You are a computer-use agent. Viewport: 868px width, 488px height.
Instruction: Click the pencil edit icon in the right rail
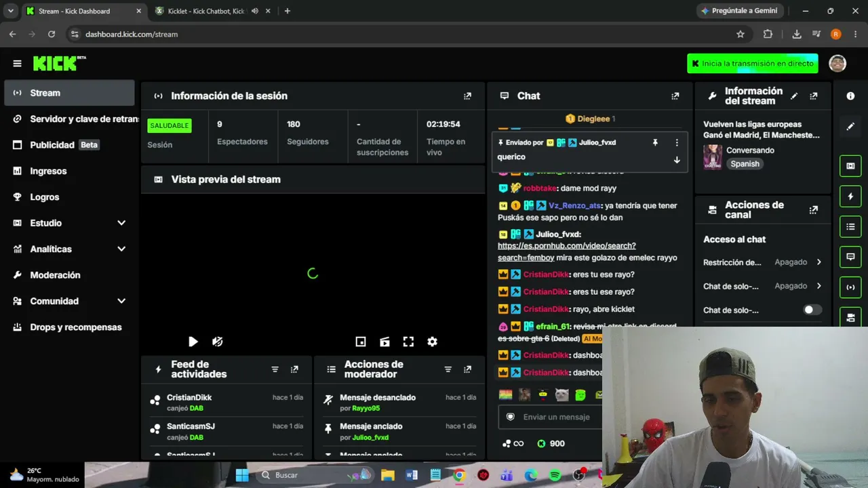(x=850, y=126)
